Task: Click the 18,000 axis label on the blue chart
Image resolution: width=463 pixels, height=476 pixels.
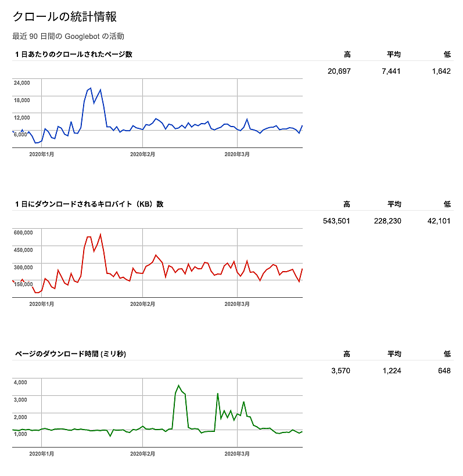Action: [22, 100]
